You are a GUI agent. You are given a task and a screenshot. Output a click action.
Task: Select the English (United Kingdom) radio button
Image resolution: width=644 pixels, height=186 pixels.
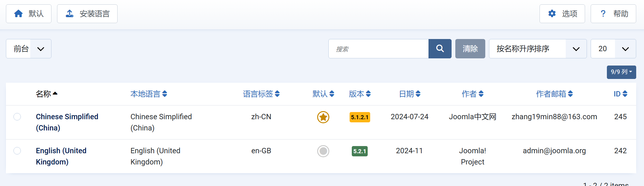coord(17,151)
